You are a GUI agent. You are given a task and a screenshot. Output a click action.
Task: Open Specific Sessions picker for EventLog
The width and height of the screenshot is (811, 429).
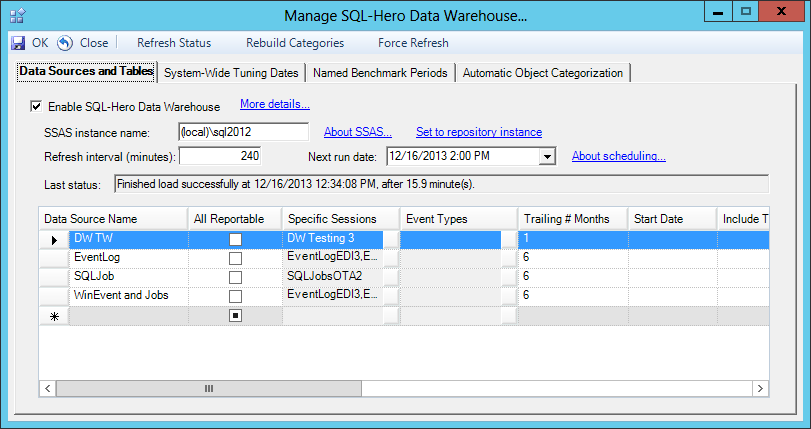(391, 258)
